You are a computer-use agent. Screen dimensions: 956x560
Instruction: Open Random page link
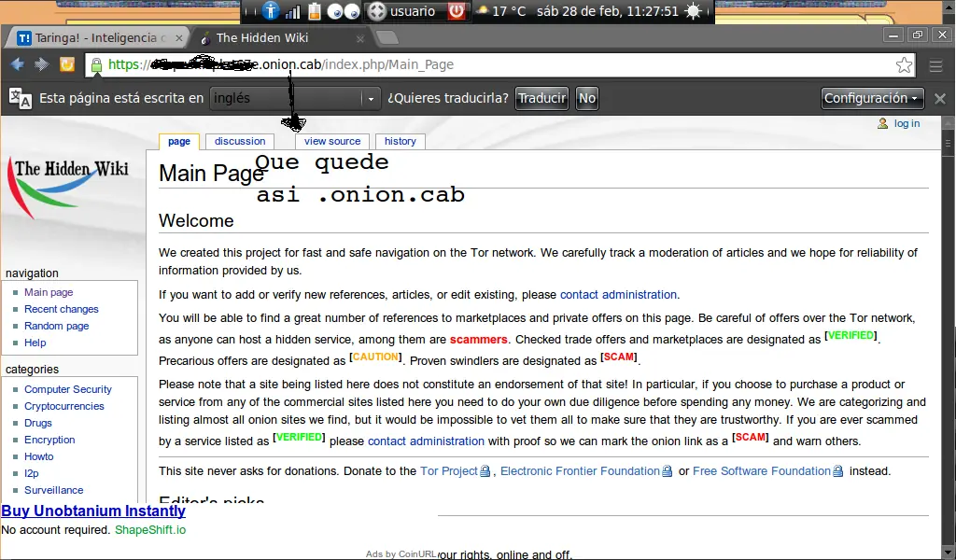[57, 326]
